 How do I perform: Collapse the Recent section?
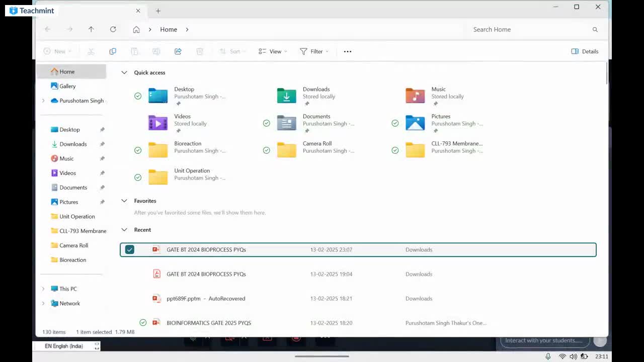click(x=124, y=230)
